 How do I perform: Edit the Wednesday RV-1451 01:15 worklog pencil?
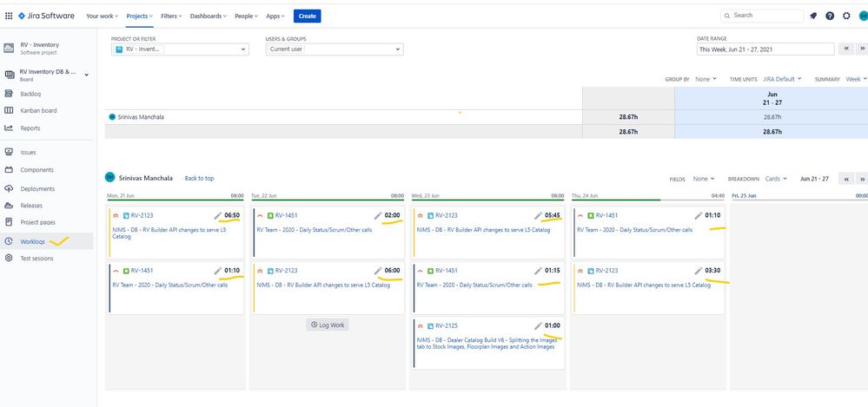538,271
